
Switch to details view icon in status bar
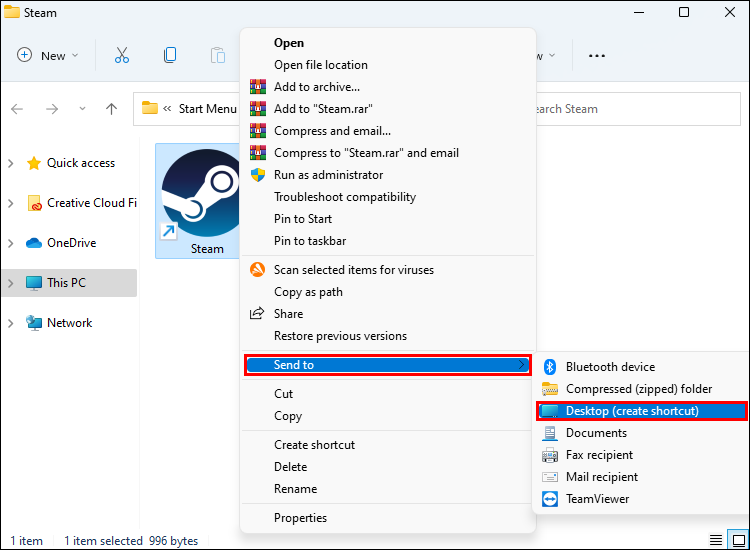(x=716, y=540)
